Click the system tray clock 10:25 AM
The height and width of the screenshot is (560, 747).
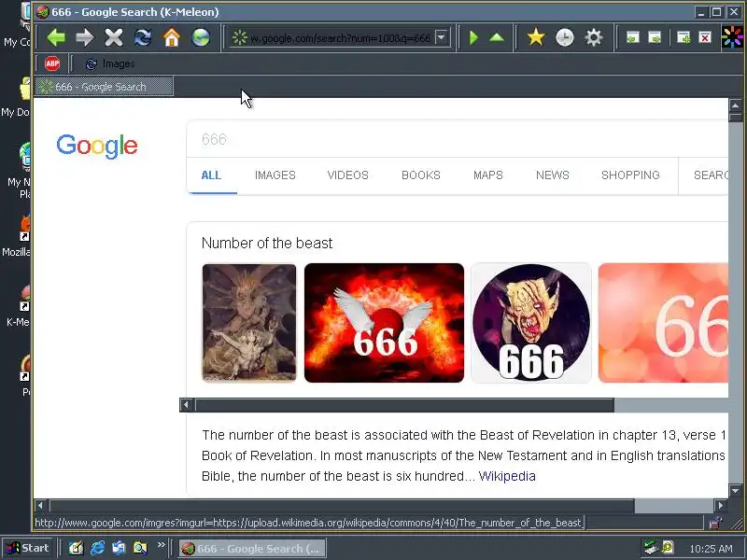click(711, 549)
